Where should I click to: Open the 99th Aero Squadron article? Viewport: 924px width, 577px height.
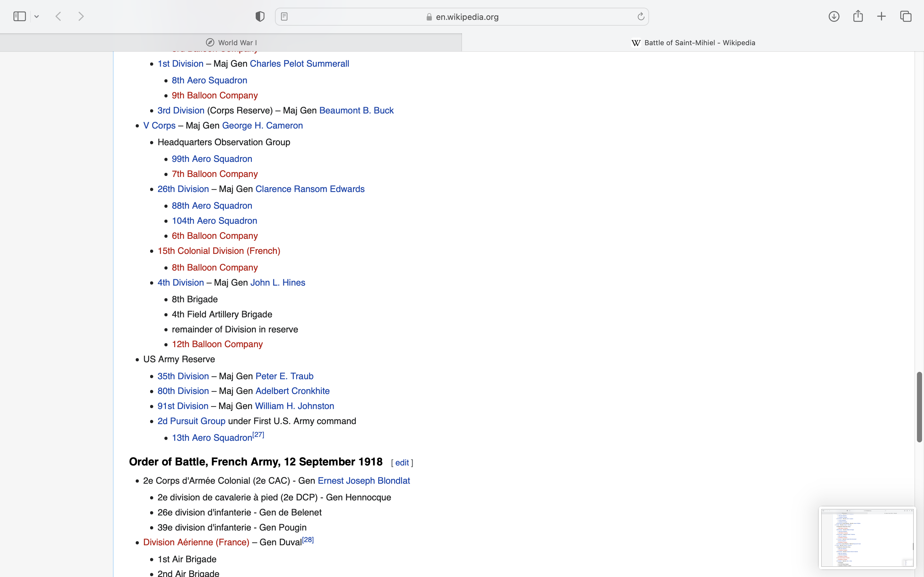(x=212, y=159)
